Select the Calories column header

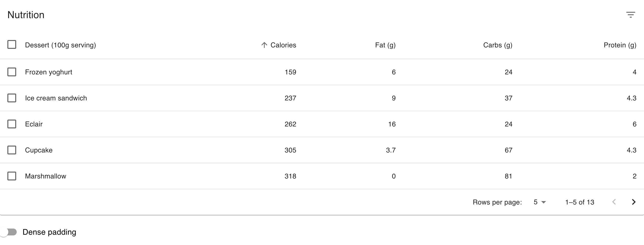coord(283,45)
